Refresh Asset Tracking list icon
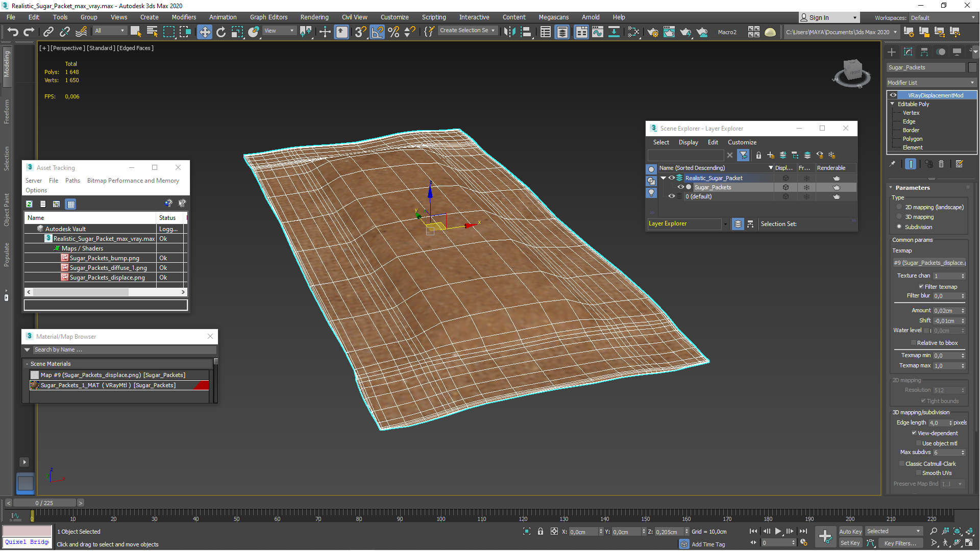 (x=29, y=204)
